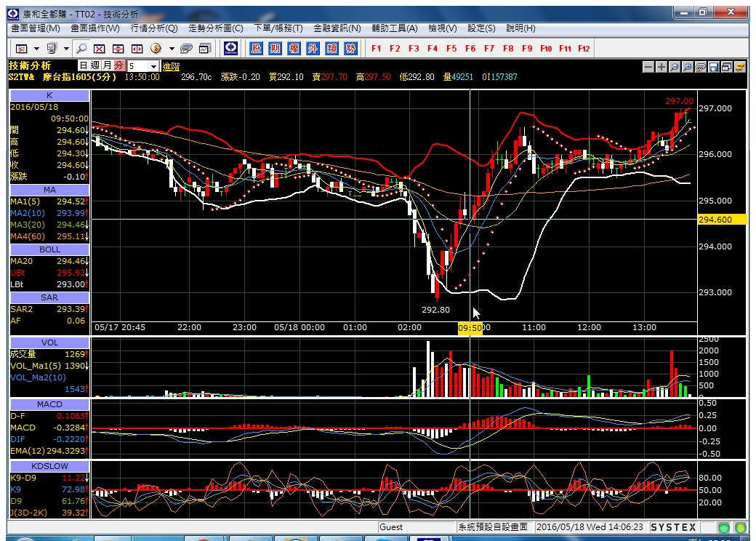Click the zoom in magnifier icon
Screen dimensions: 756x541
coord(688,68)
